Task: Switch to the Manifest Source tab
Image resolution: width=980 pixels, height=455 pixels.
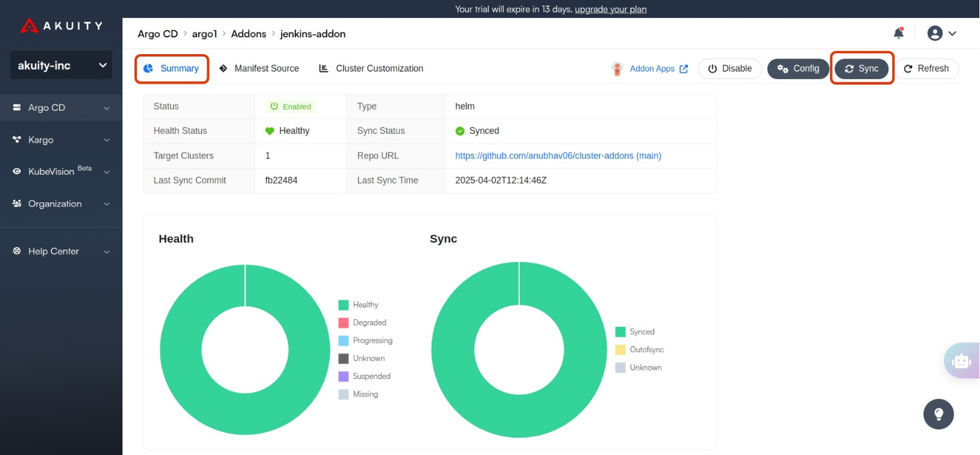Action: tap(259, 68)
